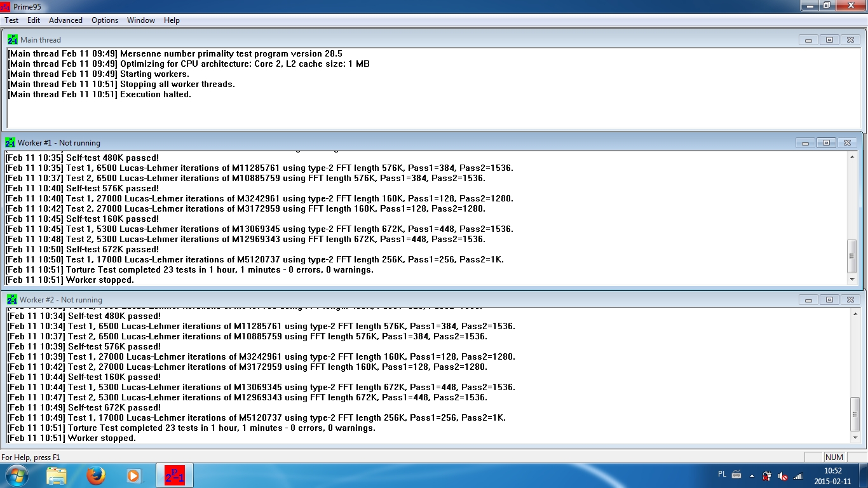
Task: Click the Worker #2 scrollbar thumb
Action: click(x=855, y=414)
